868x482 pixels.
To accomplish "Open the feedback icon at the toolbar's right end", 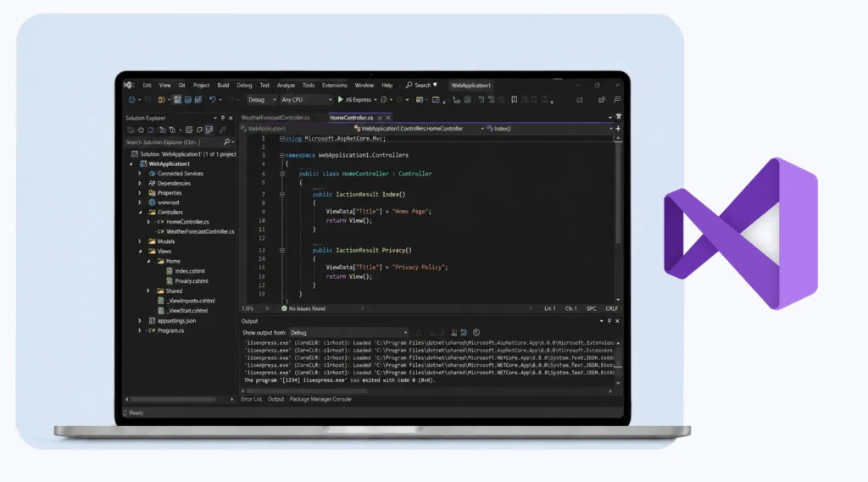I will (617, 100).
